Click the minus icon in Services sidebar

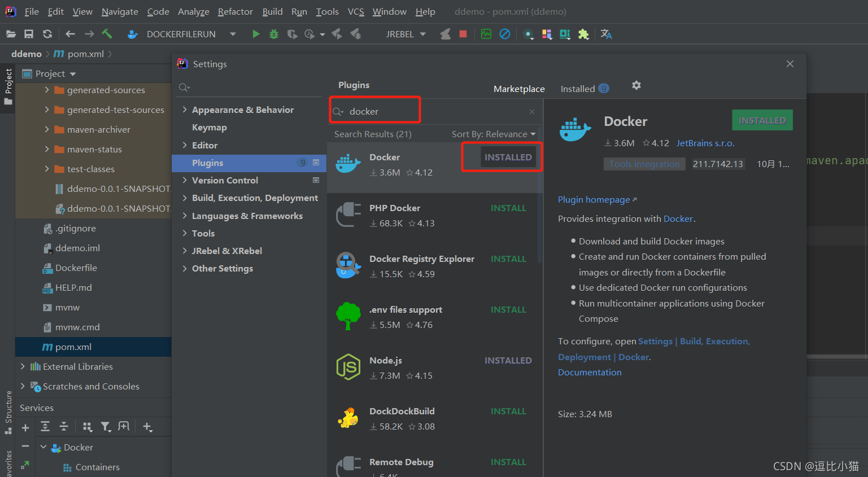[x=25, y=446]
